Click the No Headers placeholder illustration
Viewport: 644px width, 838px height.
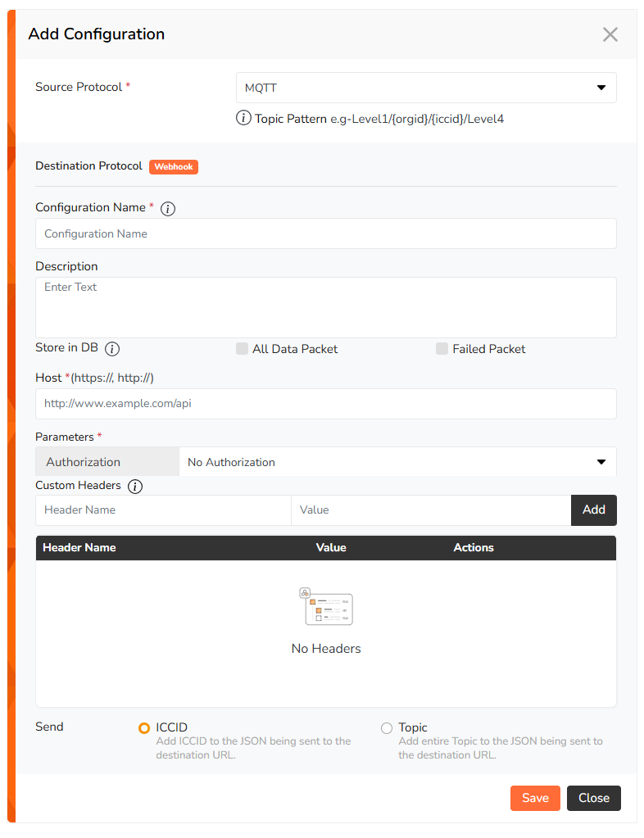pyautogui.click(x=326, y=607)
